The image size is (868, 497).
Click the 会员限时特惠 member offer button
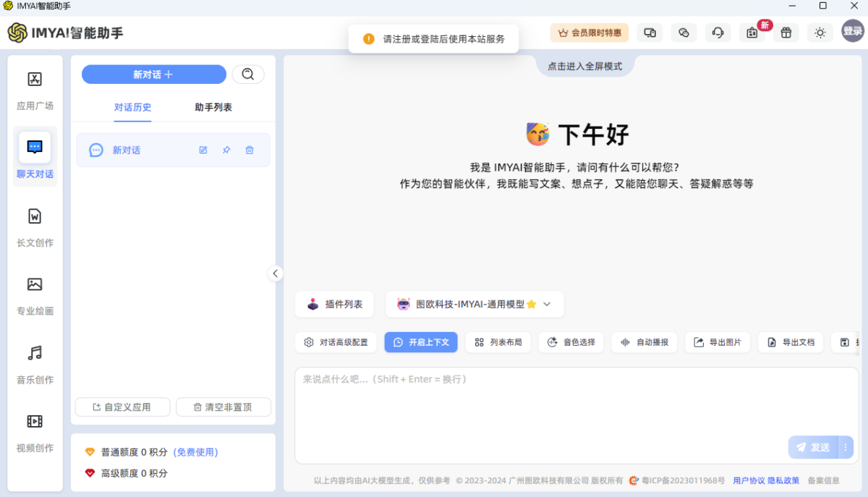click(x=590, y=33)
